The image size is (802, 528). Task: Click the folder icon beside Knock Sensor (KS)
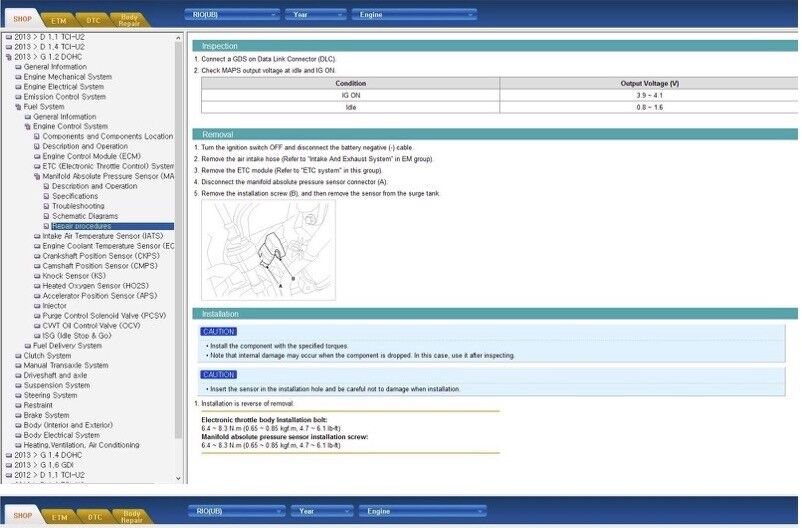[x=36, y=276]
